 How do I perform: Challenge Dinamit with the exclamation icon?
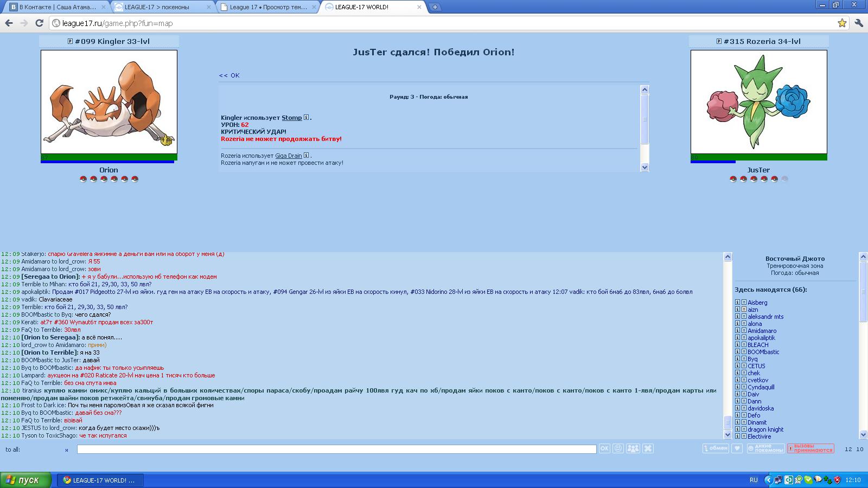(x=744, y=422)
